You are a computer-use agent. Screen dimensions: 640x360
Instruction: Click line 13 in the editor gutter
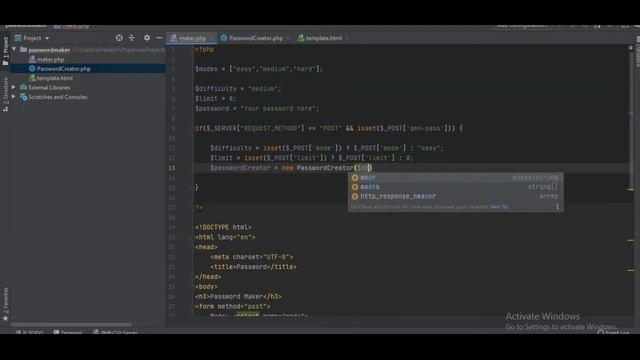[x=171, y=168]
